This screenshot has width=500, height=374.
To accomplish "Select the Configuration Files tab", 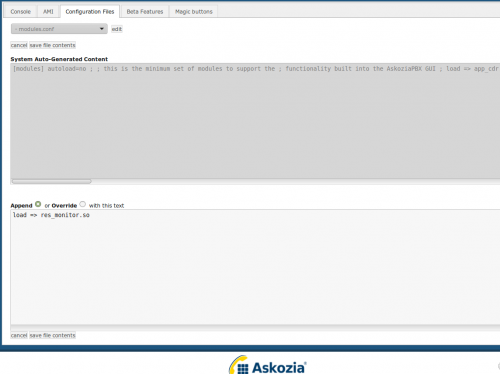I will (90, 12).
